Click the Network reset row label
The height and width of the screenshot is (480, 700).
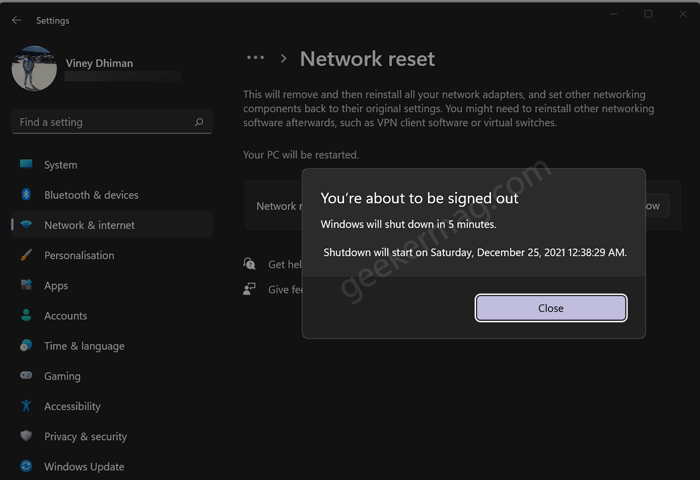[279, 206]
